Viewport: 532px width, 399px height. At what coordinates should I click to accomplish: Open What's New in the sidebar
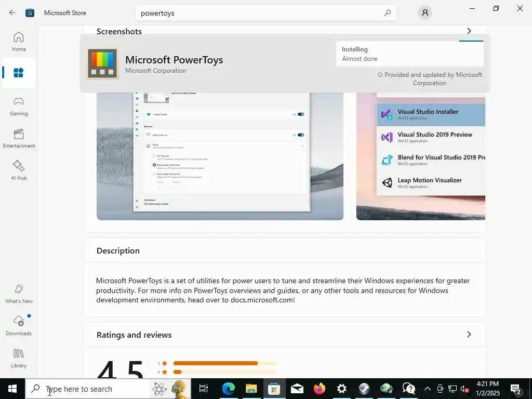click(x=19, y=294)
